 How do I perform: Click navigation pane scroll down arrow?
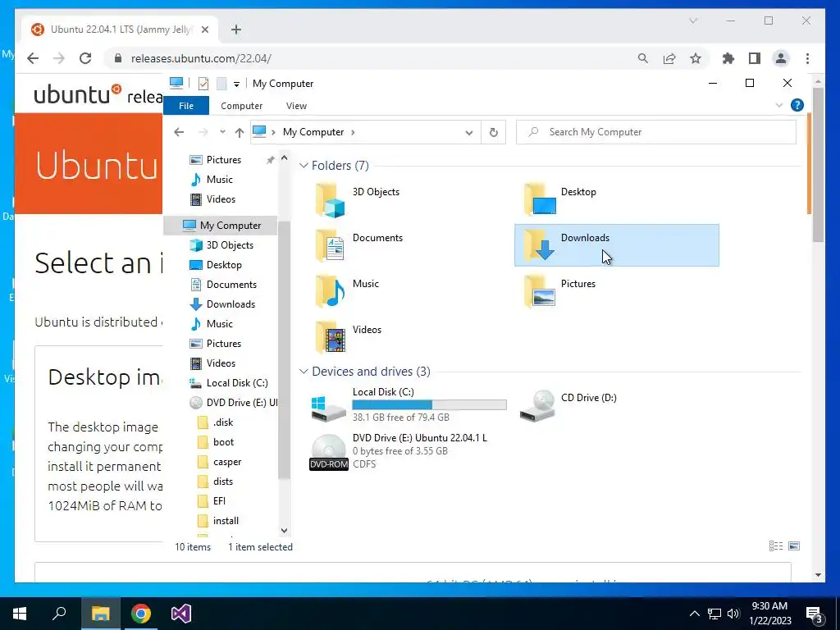click(285, 531)
